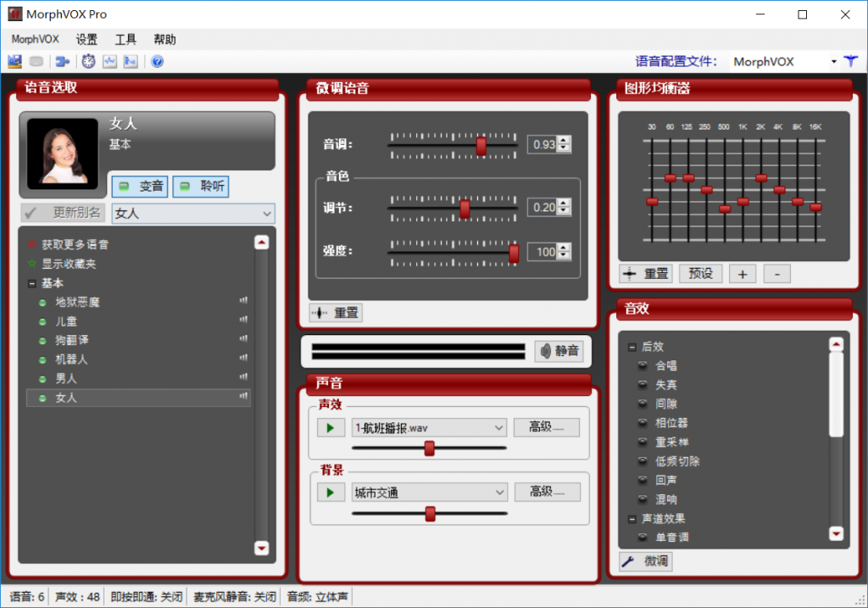
Task: Toggle the 聆听 listen button
Action: coord(200,187)
